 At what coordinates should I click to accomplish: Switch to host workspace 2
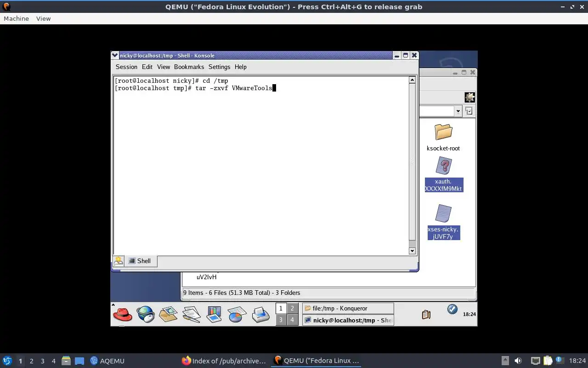31,361
